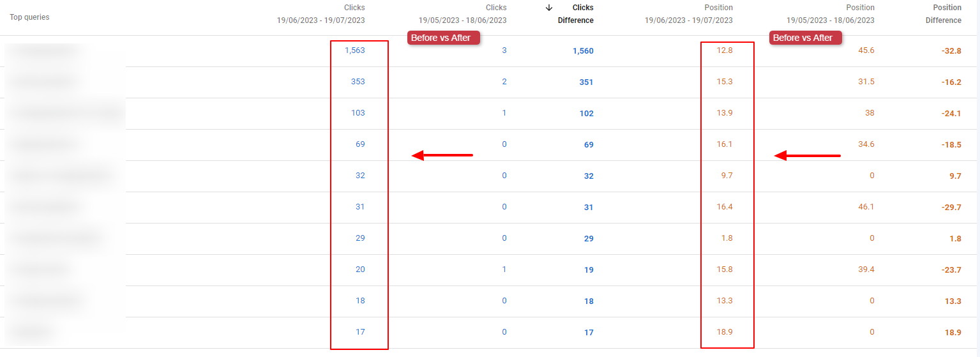Click the -29.7 position difference
Screen dimensions: 980x357
pyautogui.click(x=951, y=207)
